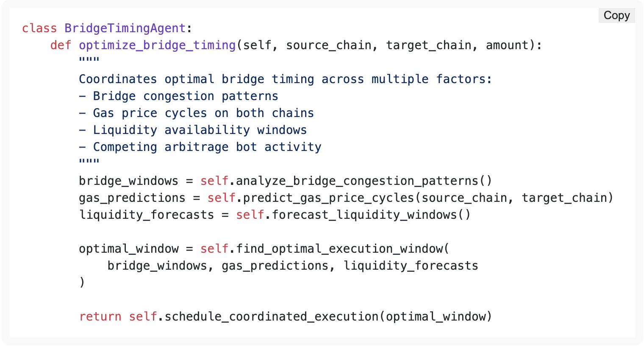
Task: Click the opening docstring triple quotes
Action: [x=89, y=61]
